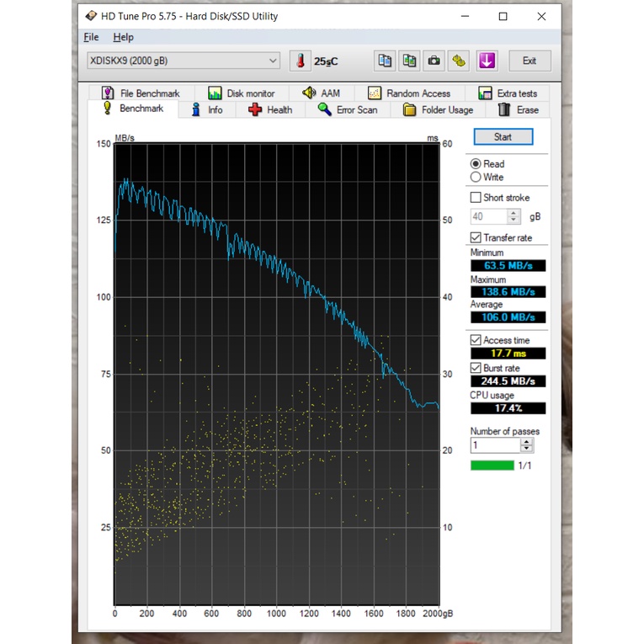Click the camera save screenshot icon
The height and width of the screenshot is (644, 644).
[x=434, y=61]
